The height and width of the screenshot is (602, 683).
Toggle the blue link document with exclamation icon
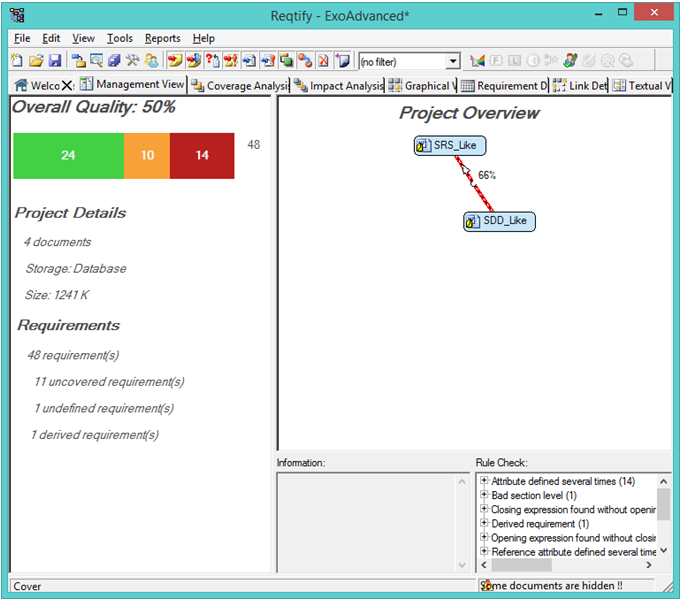268,60
